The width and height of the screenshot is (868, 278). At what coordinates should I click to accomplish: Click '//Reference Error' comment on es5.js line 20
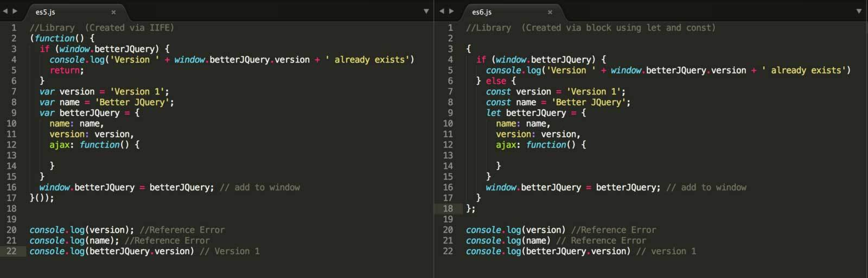182,230
